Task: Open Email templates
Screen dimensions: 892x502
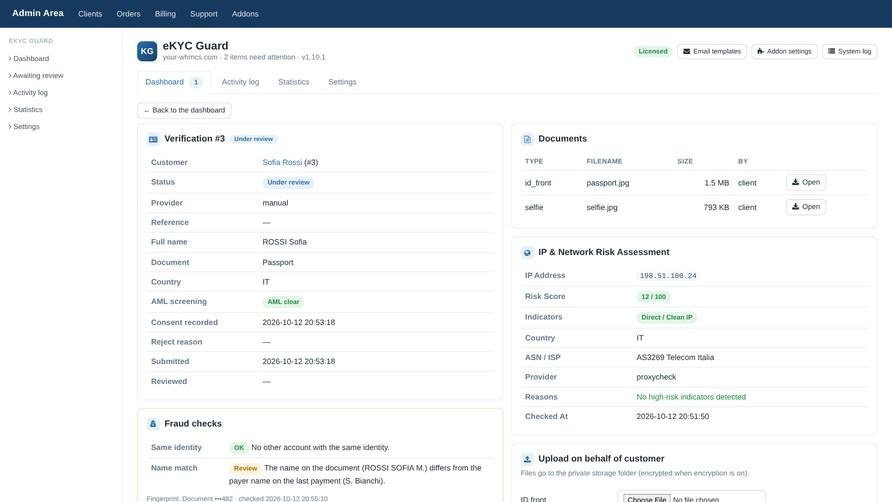Action: [x=712, y=51]
